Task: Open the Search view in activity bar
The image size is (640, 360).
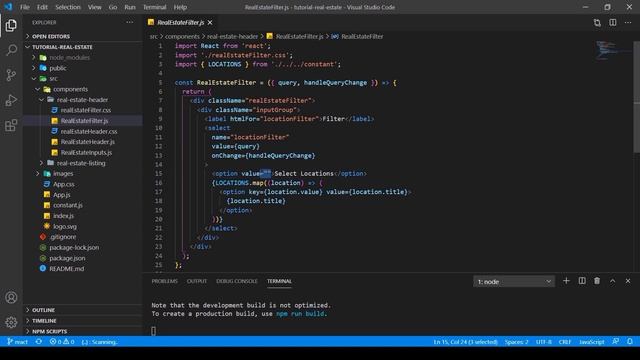Action: [x=11, y=50]
